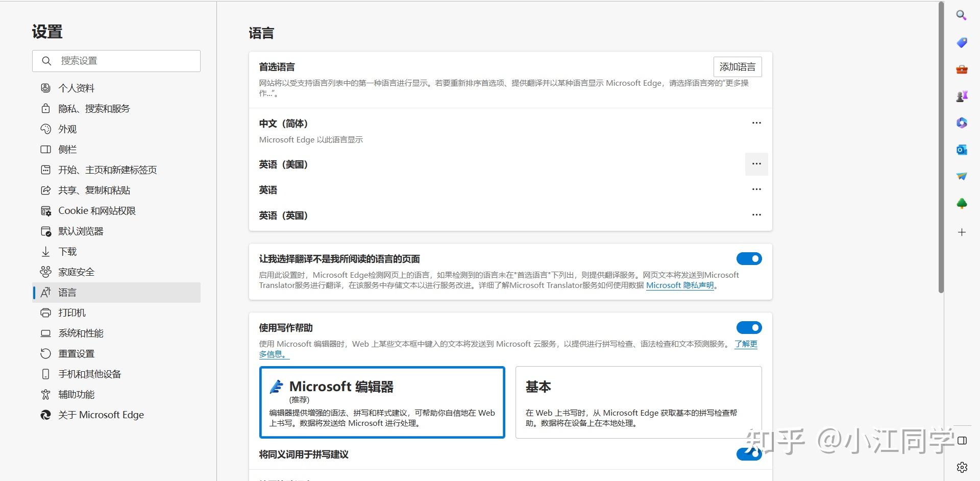The image size is (980, 481).
Task: Open the Tools briefcase icon in sidebar
Action: click(962, 69)
